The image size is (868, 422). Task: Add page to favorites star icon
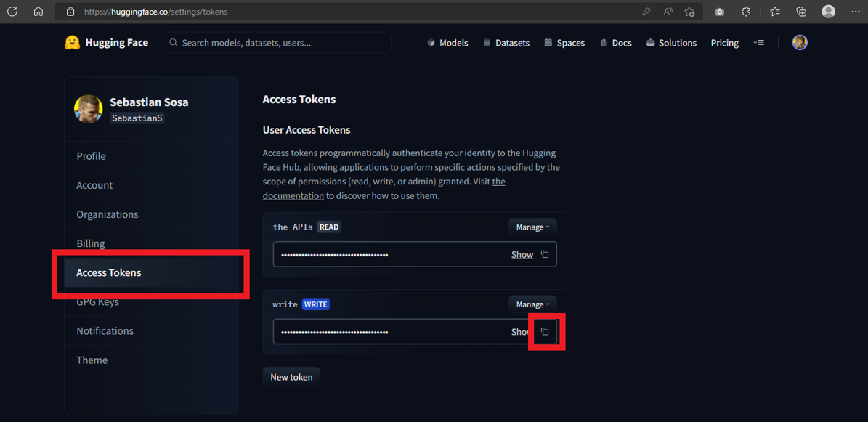tap(689, 11)
